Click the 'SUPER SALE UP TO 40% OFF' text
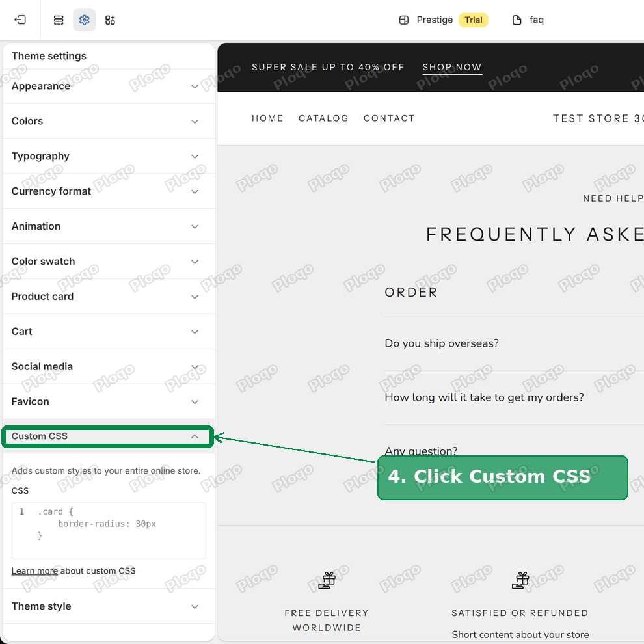This screenshot has width=644, height=644. click(x=328, y=68)
